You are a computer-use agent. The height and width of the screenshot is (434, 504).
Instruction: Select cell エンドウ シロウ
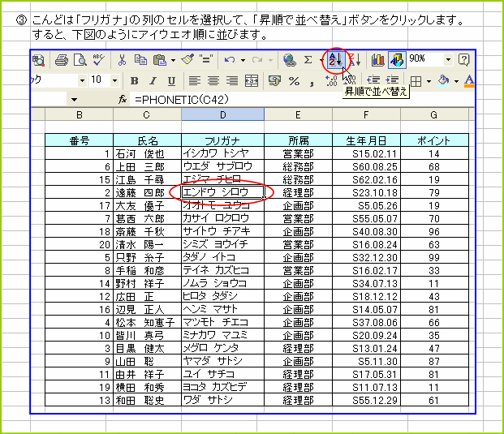[x=222, y=192]
